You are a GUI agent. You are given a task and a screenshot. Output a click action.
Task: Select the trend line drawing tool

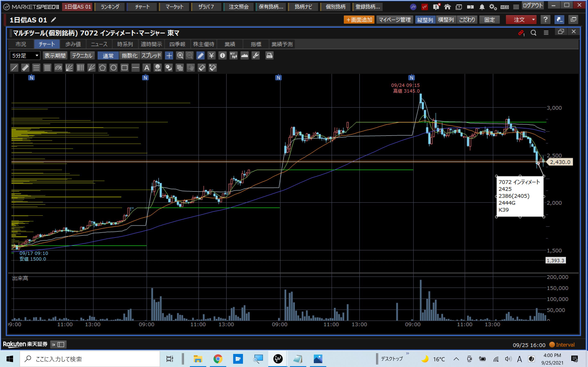coord(14,68)
